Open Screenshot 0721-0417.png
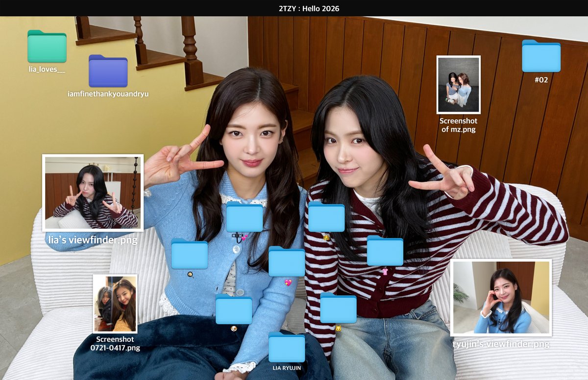The image size is (588, 380). pyautogui.click(x=116, y=304)
